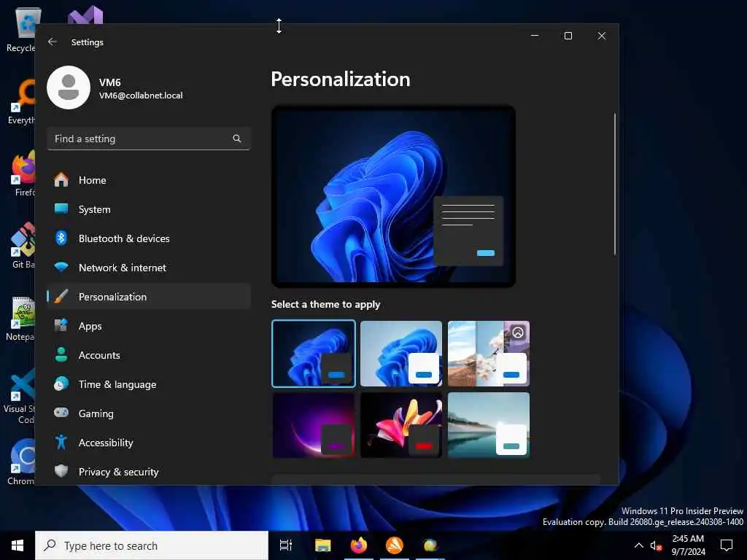This screenshot has width=747, height=560.
Task: Click the search magnifier in Find a setting
Action: point(237,139)
